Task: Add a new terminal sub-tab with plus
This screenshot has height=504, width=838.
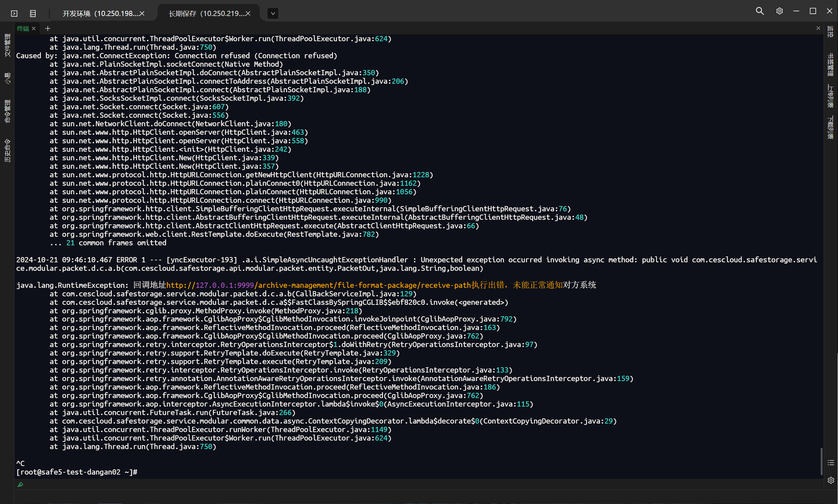Action: pos(47,28)
